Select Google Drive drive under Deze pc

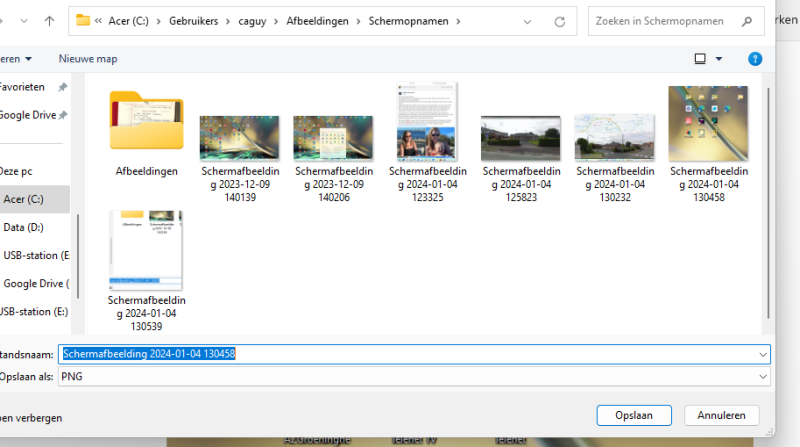pos(35,283)
